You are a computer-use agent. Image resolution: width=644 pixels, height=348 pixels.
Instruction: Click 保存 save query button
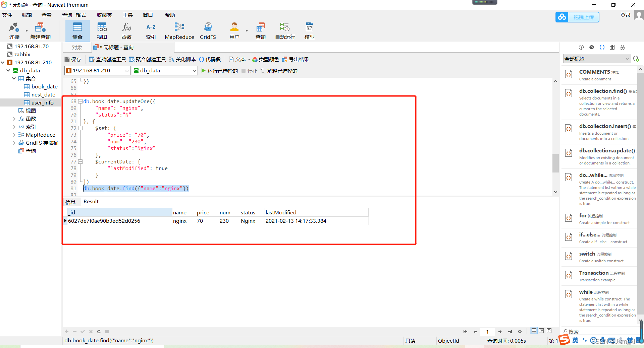point(73,59)
